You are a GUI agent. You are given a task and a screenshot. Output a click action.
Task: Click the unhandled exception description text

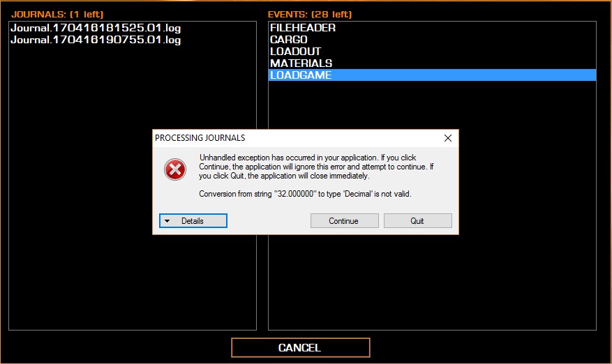pyautogui.click(x=316, y=167)
